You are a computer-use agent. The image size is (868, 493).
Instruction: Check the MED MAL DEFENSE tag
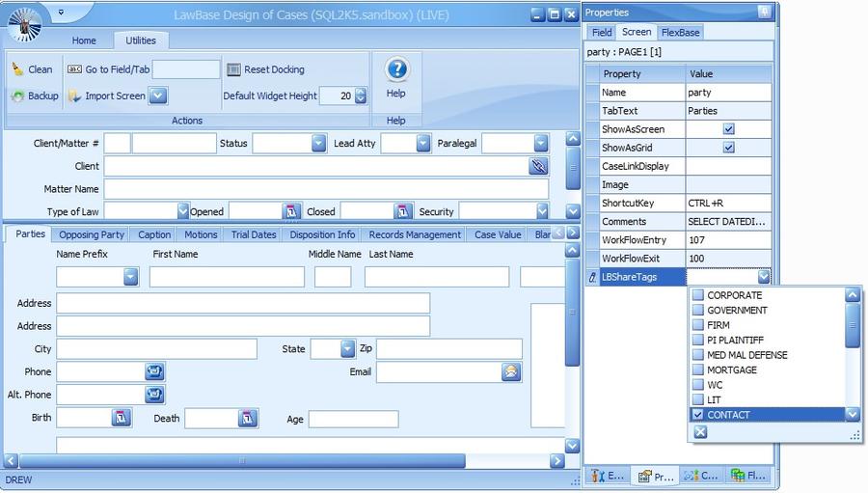(x=698, y=354)
